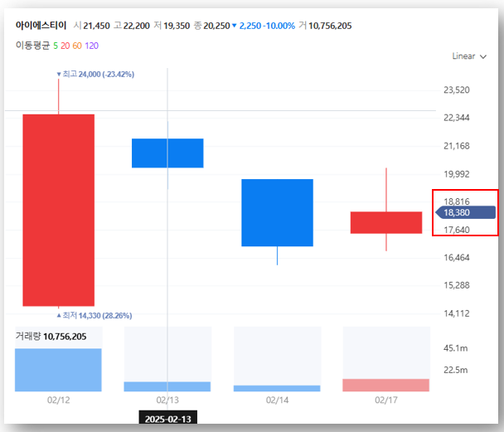
Task: Click the 14,112 price axis label
Action: coord(457,313)
